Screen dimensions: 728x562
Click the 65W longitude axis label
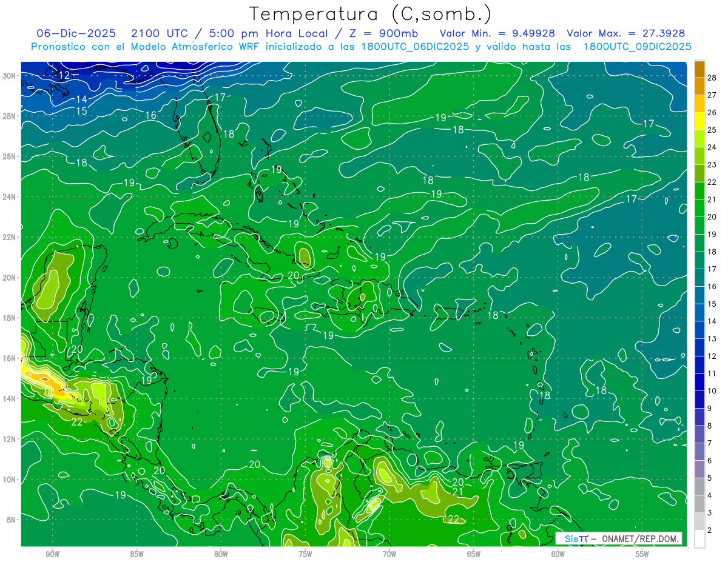pos(474,554)
